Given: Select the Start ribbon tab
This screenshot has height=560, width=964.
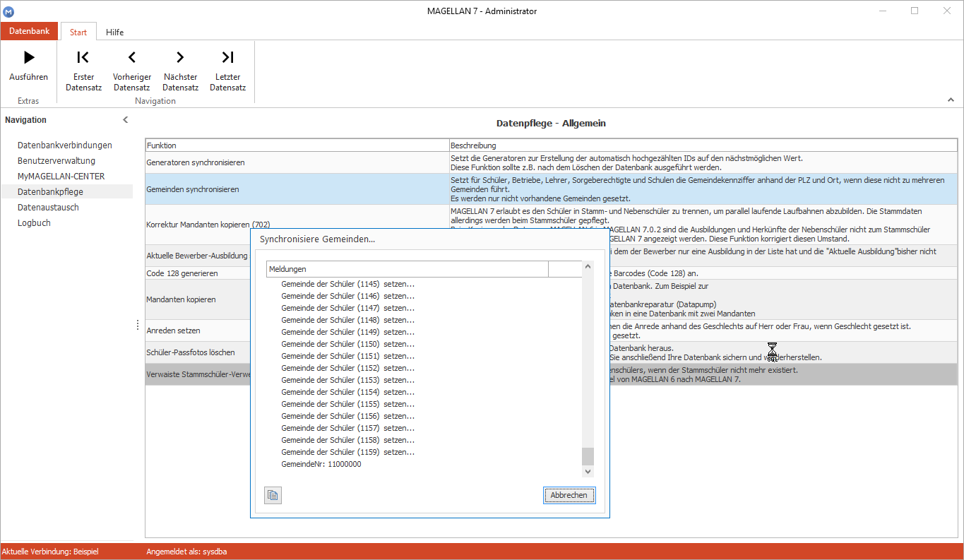Looking at the screenshot, I should tap(78, 32).
